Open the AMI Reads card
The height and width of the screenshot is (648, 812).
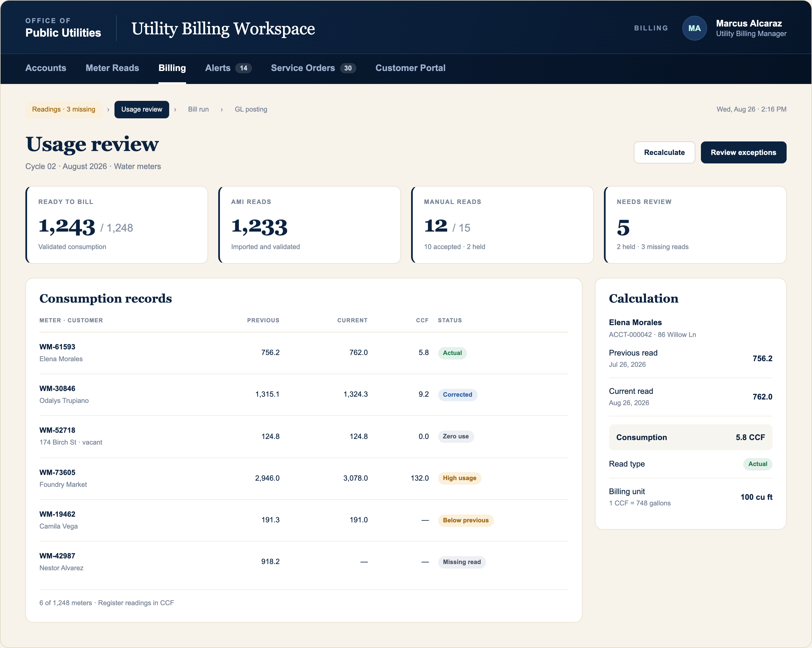[x=310, y=225]
